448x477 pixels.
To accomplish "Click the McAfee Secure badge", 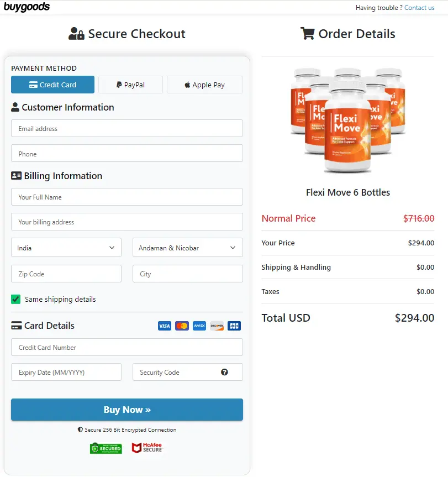I will coord(146,448).
